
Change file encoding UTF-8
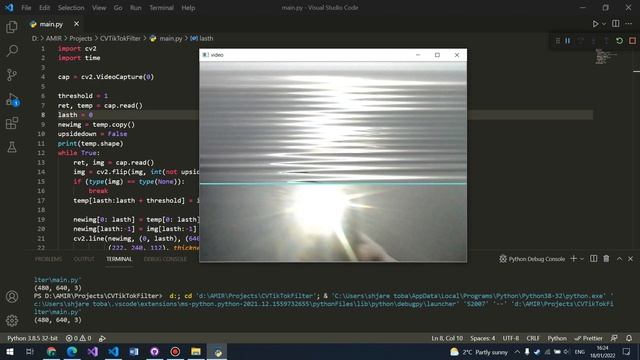pos(511,338)
